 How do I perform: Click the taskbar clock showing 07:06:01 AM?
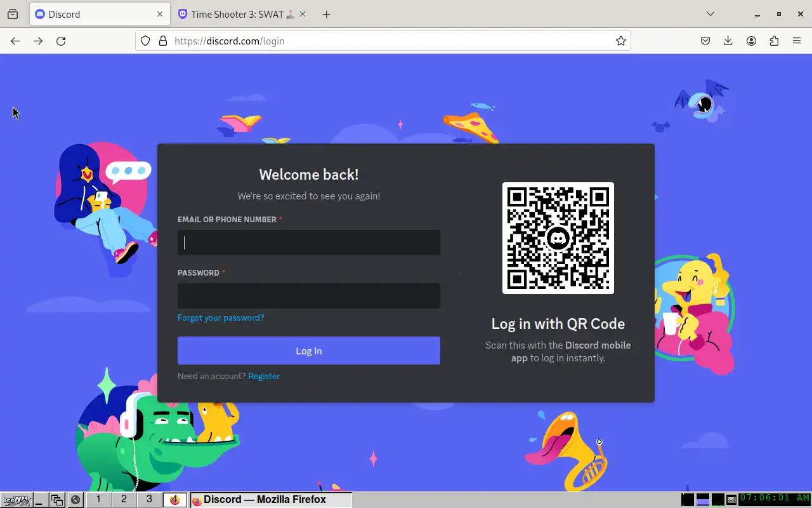(x=775, y=499)
